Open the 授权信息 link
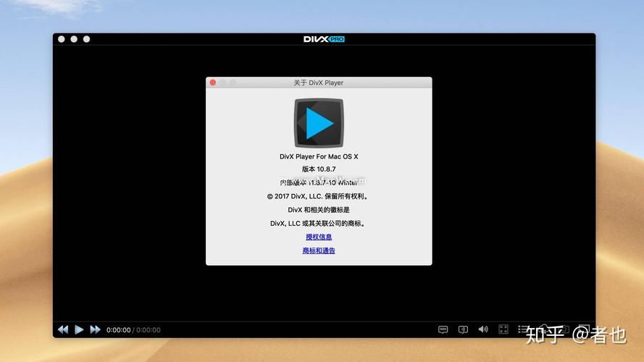The width and height of the screenshot is (644, 362). click(319, 237)
